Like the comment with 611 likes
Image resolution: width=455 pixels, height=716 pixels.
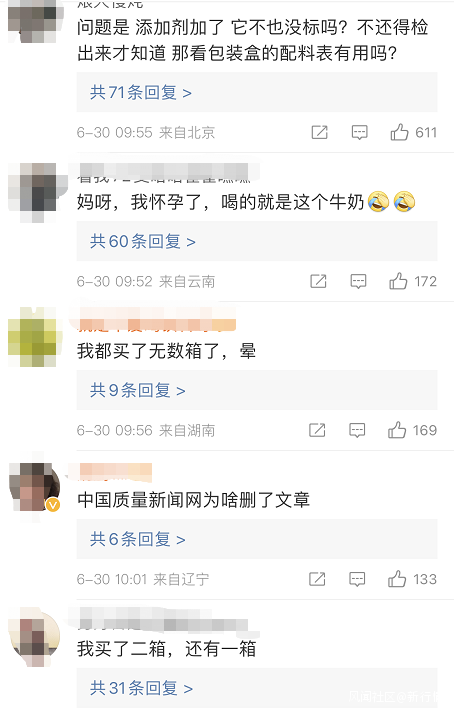[x=399, y=132]
